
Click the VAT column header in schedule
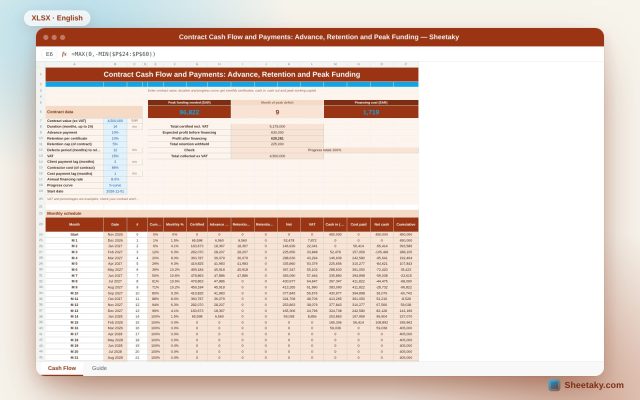tap(312, 224)
